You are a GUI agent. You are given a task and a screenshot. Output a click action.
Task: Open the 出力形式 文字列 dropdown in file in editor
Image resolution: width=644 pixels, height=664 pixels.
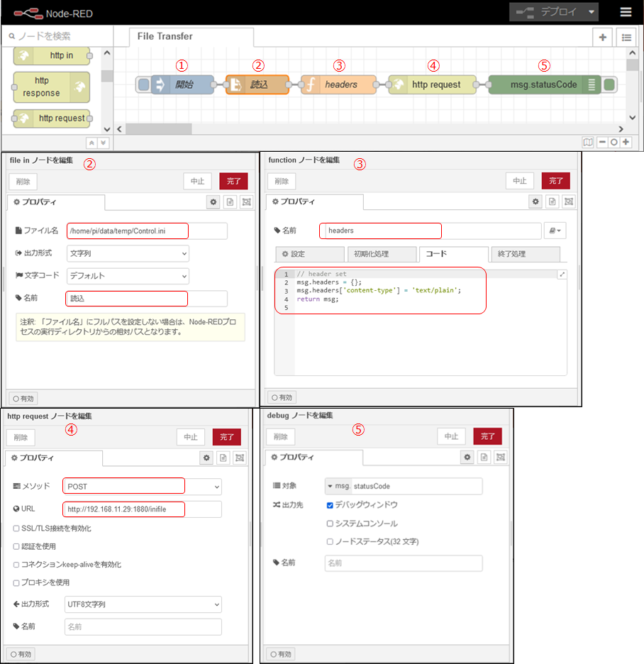click(128, 253)
